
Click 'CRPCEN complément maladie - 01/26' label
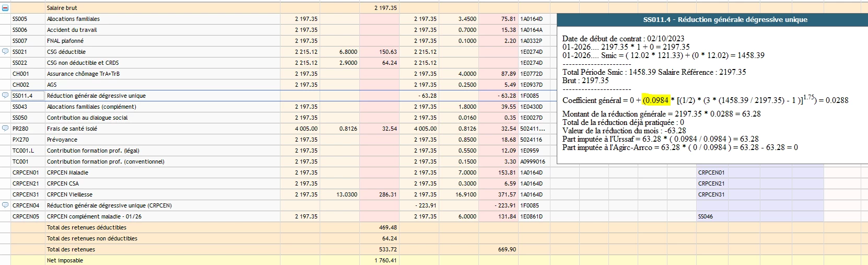coord(94,216)
